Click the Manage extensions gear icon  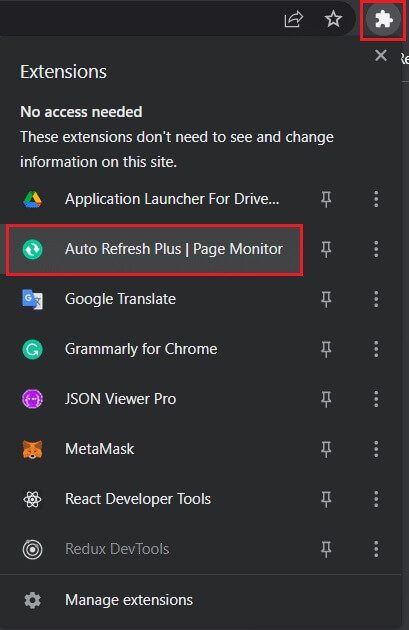coord(33,600)
